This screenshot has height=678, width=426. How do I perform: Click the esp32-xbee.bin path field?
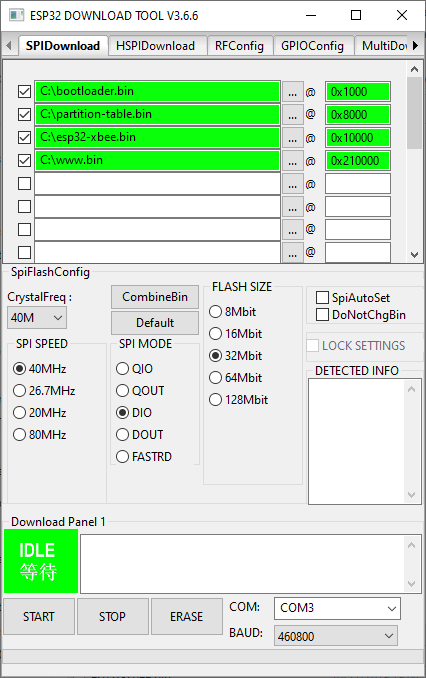pos(157,138)
